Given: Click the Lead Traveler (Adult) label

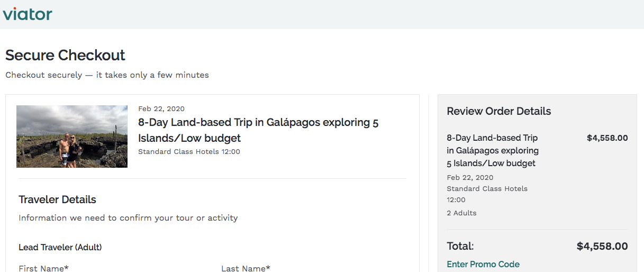Looking at the screenshot, I should pyautogui.click(x=60, y=247).
